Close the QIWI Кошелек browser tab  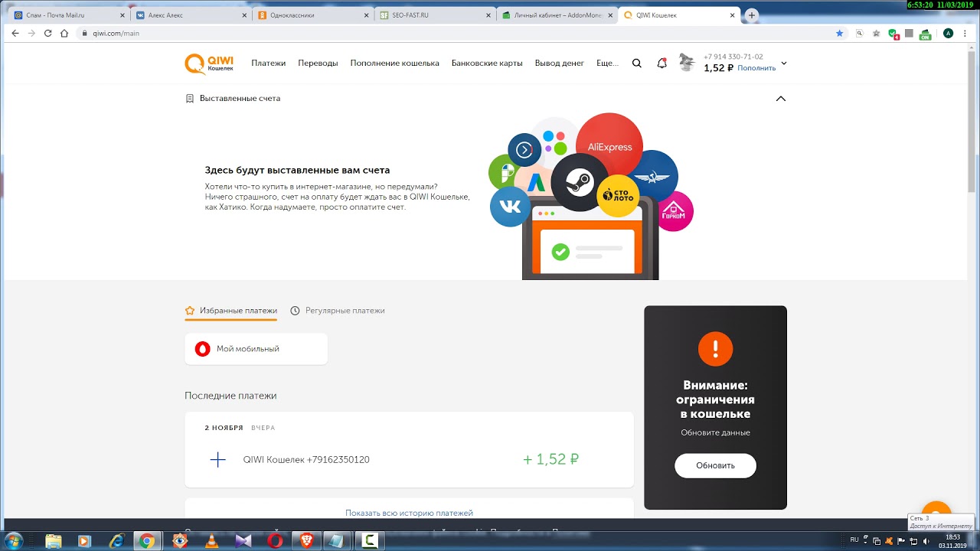(733, 15)
